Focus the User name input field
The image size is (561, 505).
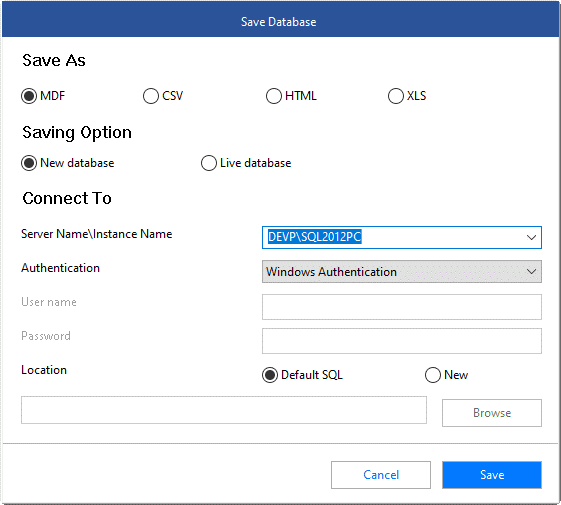(402, 307)
